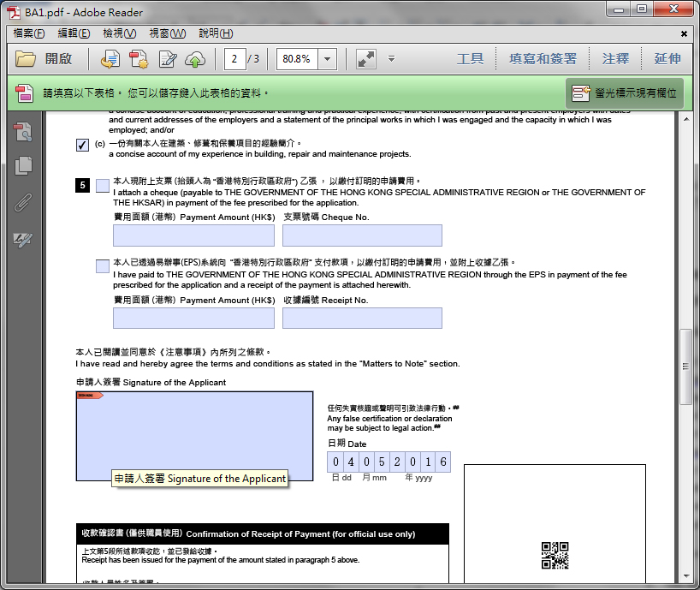
Task: Open the 檢視 (View) menu
Action: [119, 33]
